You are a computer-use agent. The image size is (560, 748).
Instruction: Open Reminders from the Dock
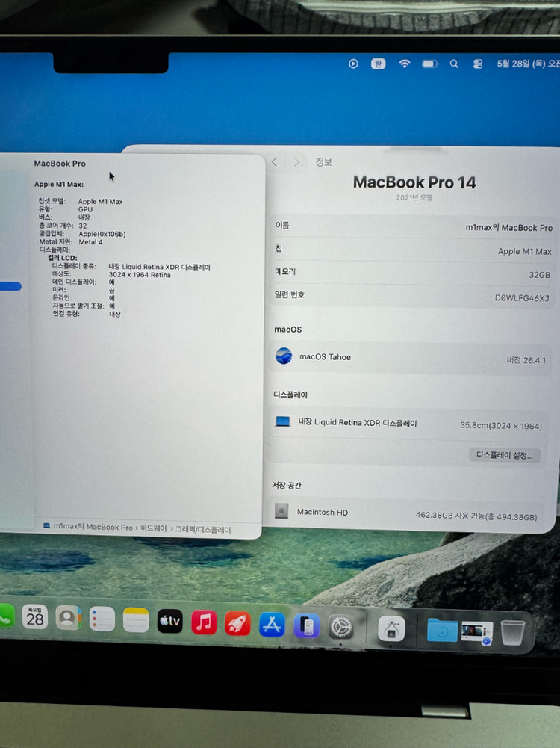[102, 619]
